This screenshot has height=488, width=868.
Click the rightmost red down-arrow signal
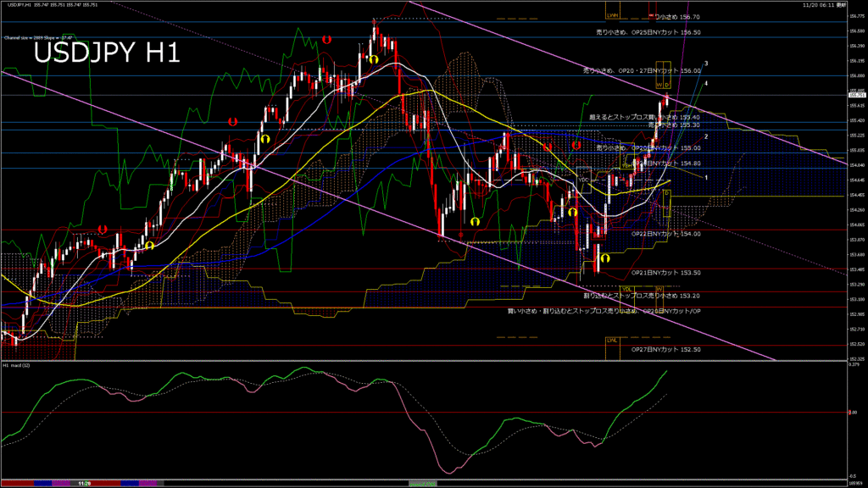576,146
